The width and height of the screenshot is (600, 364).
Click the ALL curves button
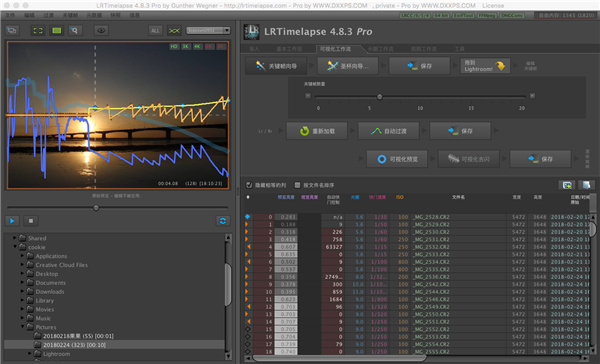(155, 31)
